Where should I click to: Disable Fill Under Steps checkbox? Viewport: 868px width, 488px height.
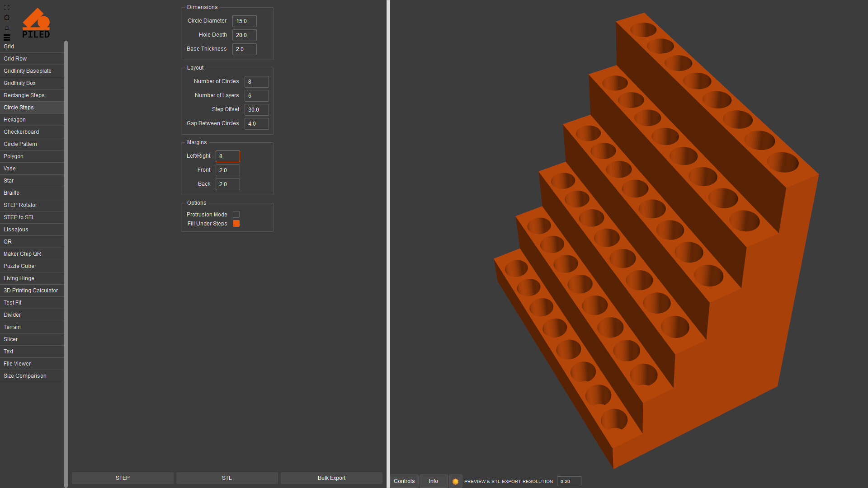click(236, 224)
